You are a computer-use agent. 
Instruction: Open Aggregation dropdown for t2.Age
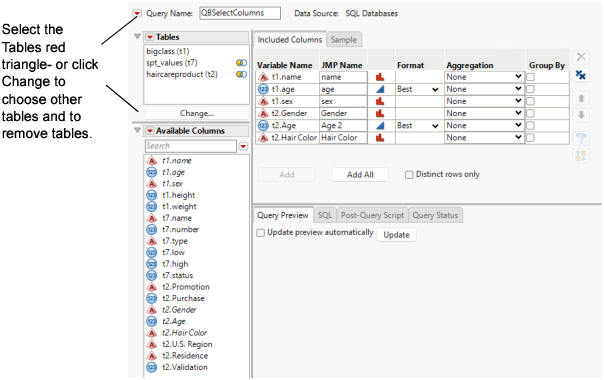coord(484,126)
